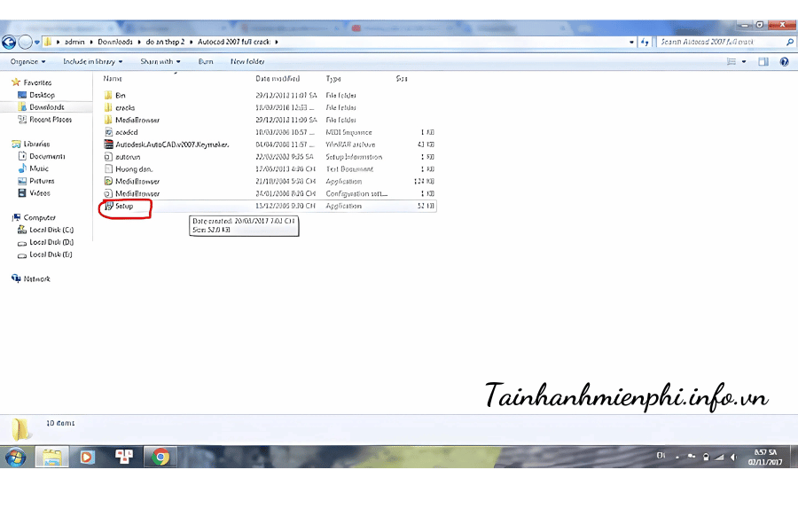This screenshot has width=798, height=532.
Task: Click the Back navigation arrow button
Action: pos(10,42)
